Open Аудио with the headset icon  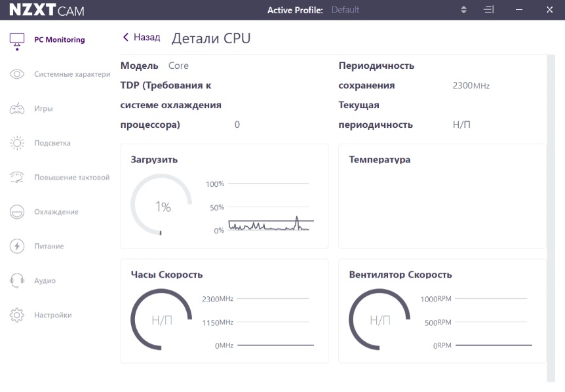point(17,281)
